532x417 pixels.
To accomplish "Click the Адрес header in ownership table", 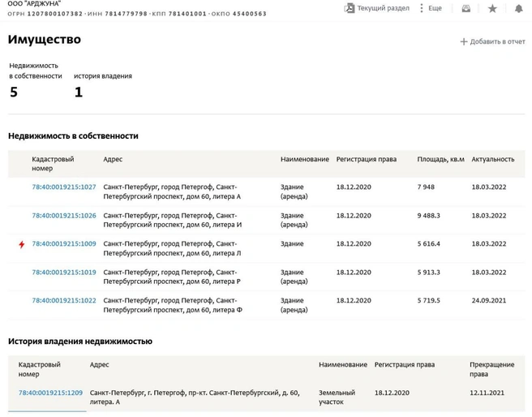I will pyautogui.click(x=113, y=159).
